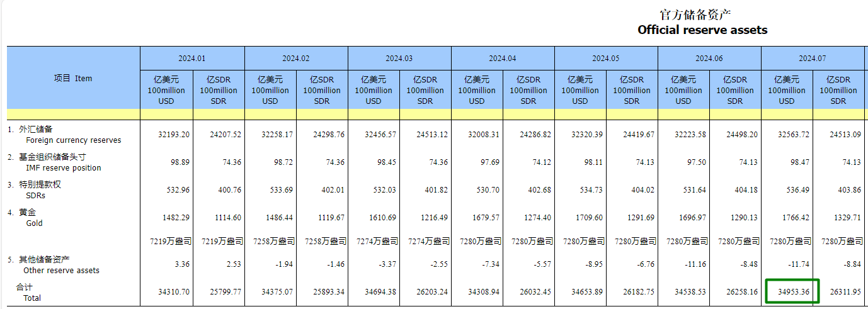Viewport: 868px width, 309px height.
Task: Click the 2024.04 month header
Action: click(502, 58)
